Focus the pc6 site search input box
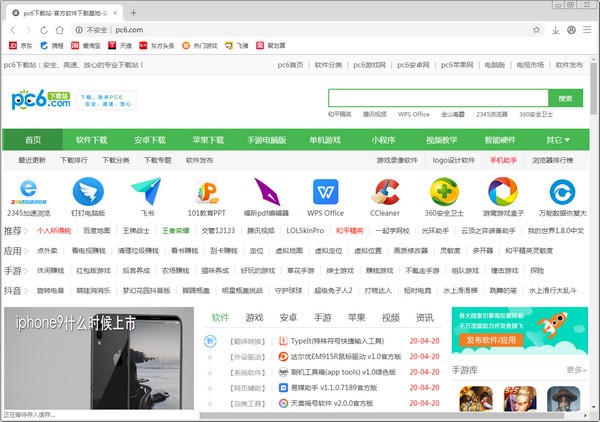 pyautogui.click(x=438, y=98)
